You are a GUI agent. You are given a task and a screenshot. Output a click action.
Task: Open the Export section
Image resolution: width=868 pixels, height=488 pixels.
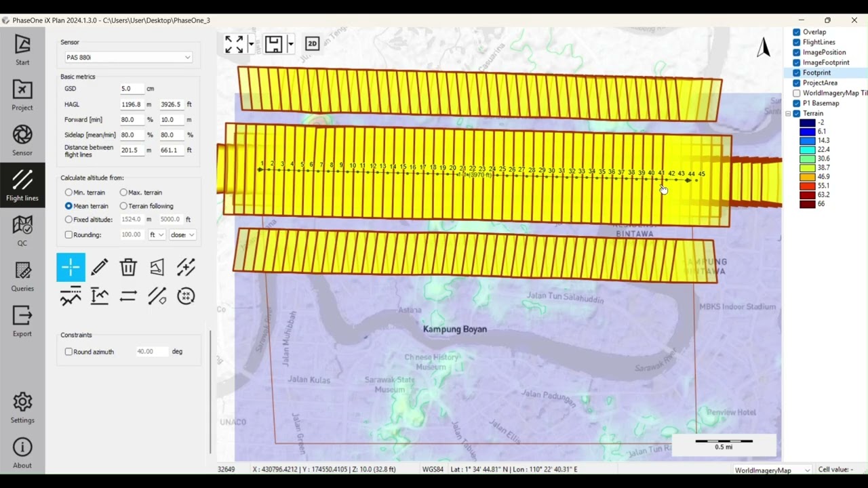(22, 321)
